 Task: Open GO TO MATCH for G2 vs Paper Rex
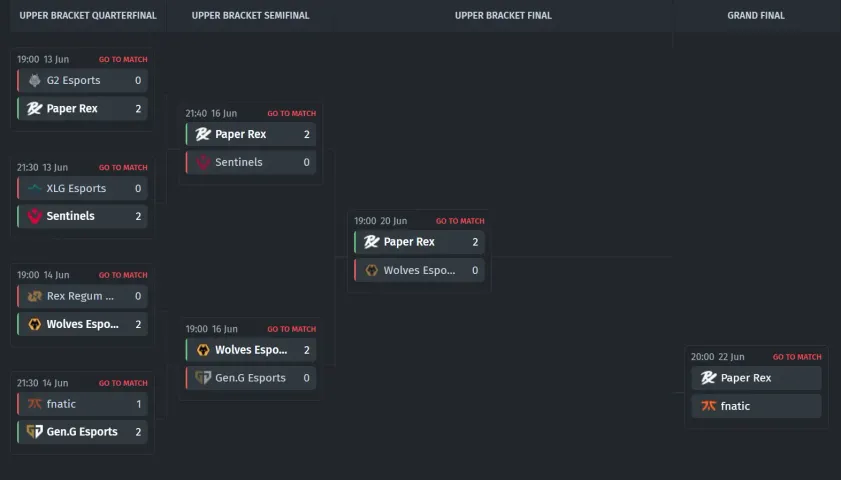(x=123, y=60)
